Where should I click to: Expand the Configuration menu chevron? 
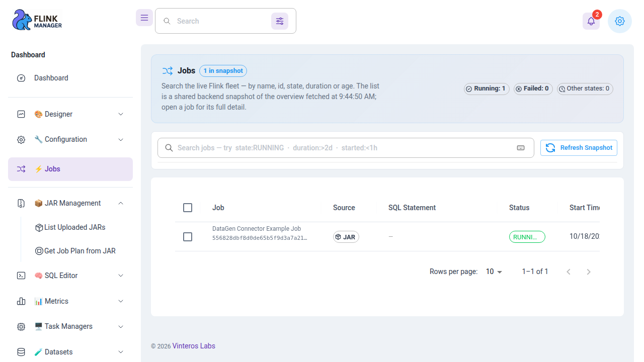tap(121, 140)
